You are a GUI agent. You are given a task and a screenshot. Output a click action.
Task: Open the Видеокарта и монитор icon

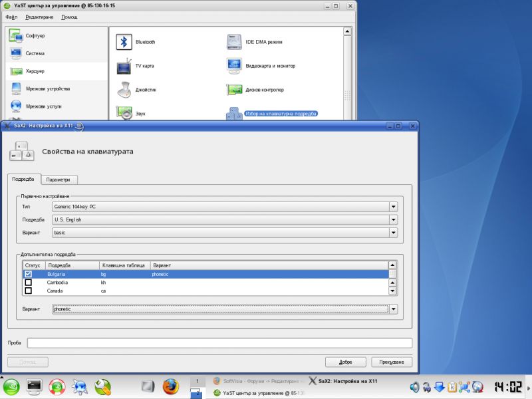pos(234,66)
